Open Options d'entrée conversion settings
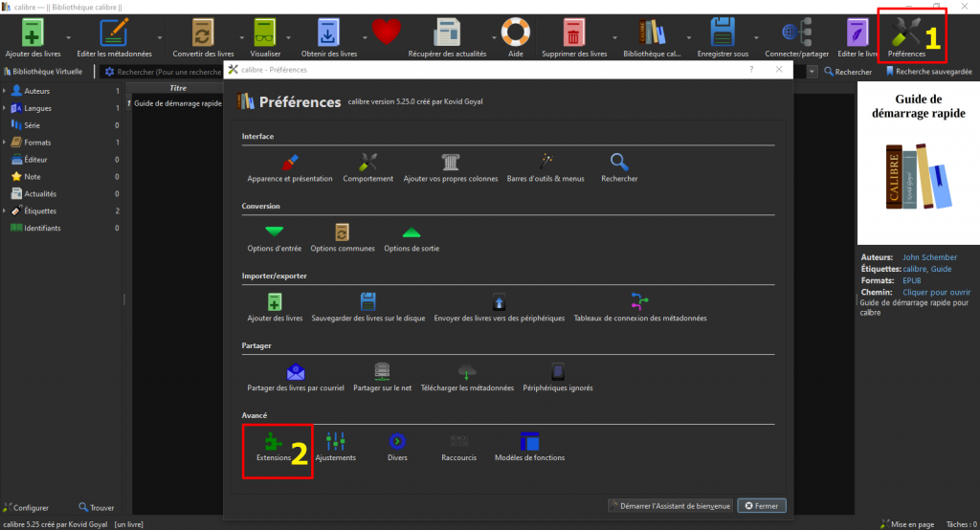The width and height of the screenshot is (980, 530). (274, 237)
